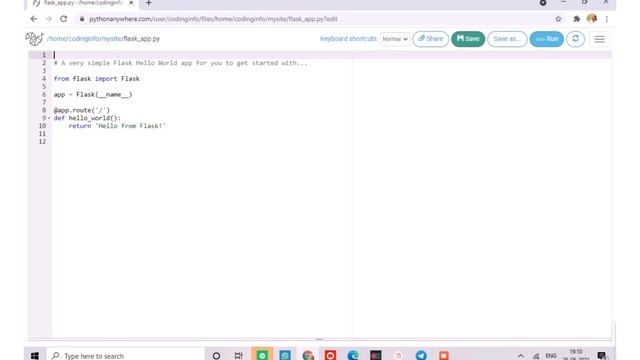Click the mysite path link

tap(111, 39)
